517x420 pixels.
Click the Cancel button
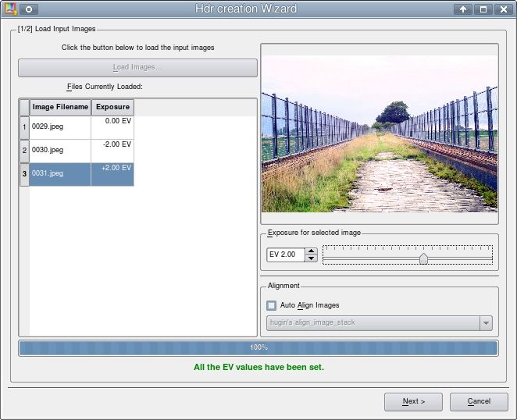(479, 402)
